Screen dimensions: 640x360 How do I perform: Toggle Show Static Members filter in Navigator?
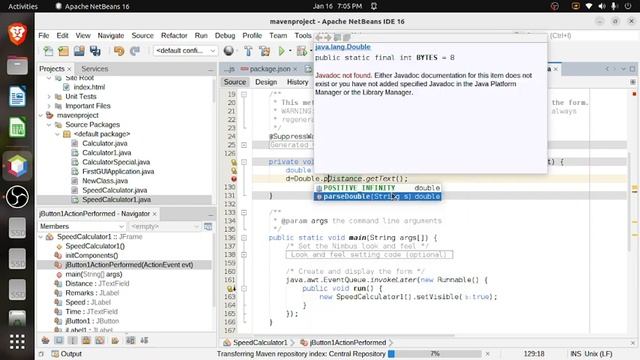coord(72,340)
